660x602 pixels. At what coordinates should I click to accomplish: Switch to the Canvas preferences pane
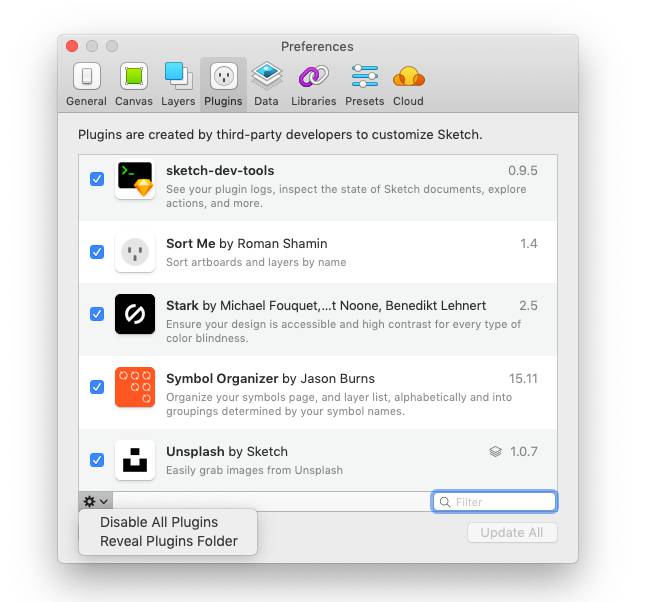(133, 84)
